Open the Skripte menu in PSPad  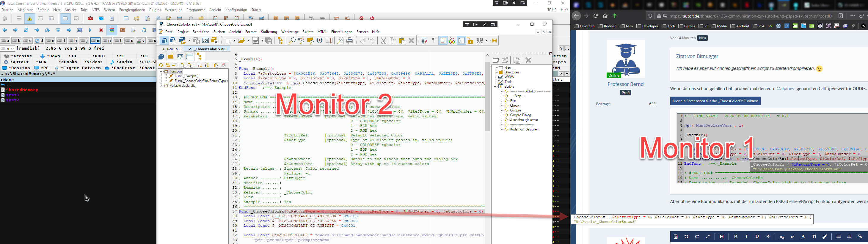point(308,32)
